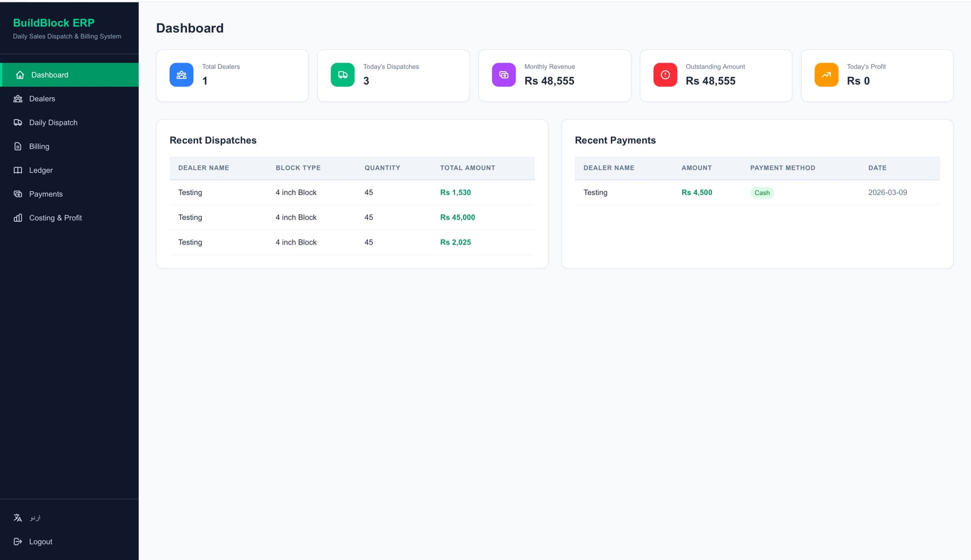The width and height of the screenshot is (971, 560).
Task: Click the green Today's Dispatches truck icon
Action: pos(342,75)
